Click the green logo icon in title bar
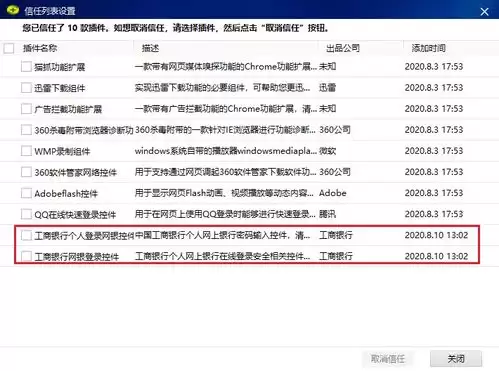Screen dimensions: 499x371 [x=13, y=10]
